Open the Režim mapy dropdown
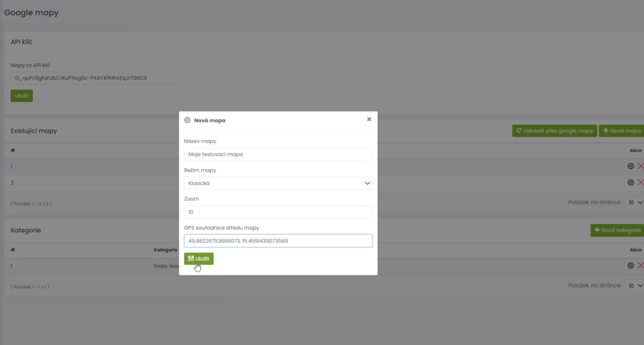 [278, 183]
